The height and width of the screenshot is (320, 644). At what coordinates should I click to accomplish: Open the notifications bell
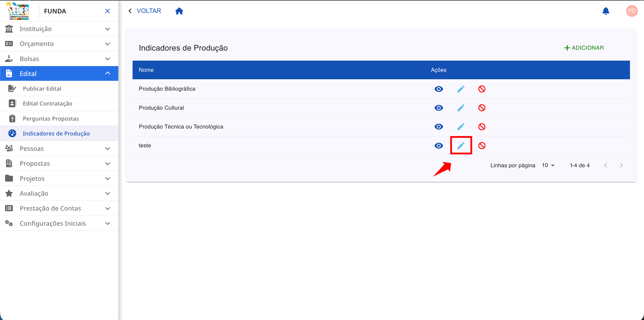605,11
